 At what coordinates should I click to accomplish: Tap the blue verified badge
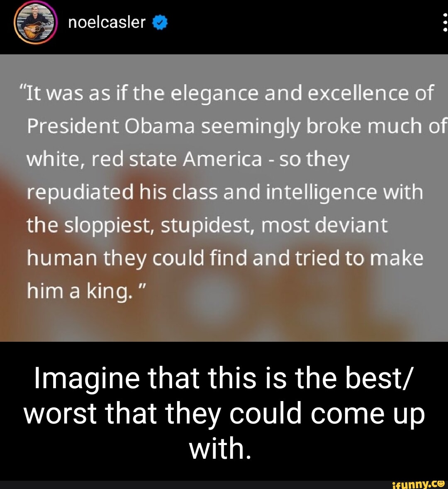coord(160,23)
